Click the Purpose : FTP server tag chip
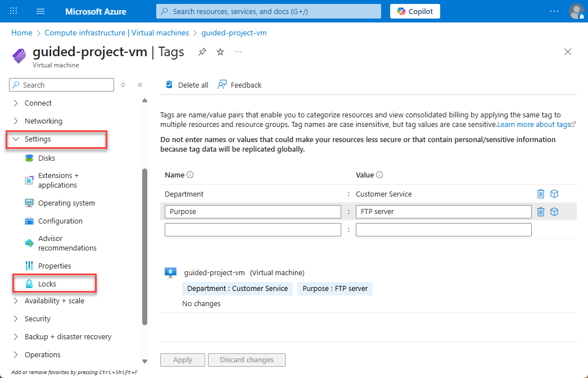The height and width of the screenshot is (378, 588). (x=335, y=289)
